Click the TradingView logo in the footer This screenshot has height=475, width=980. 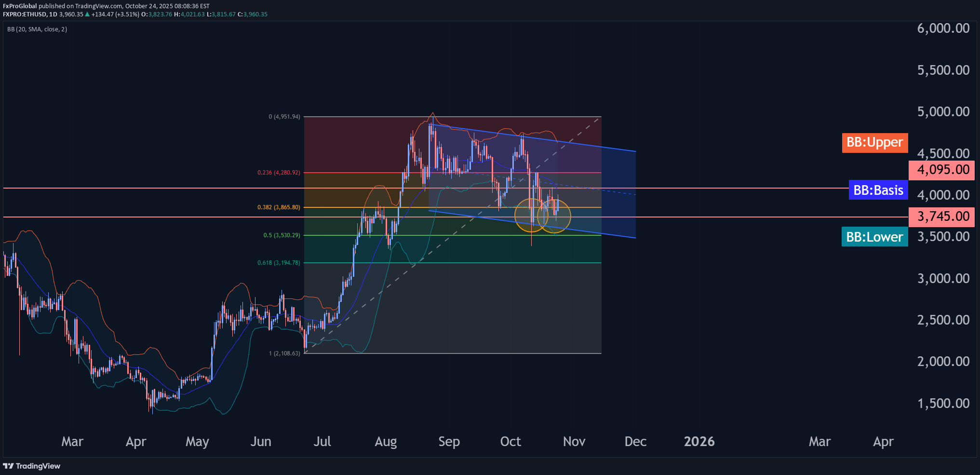click(x=32, y=466)
